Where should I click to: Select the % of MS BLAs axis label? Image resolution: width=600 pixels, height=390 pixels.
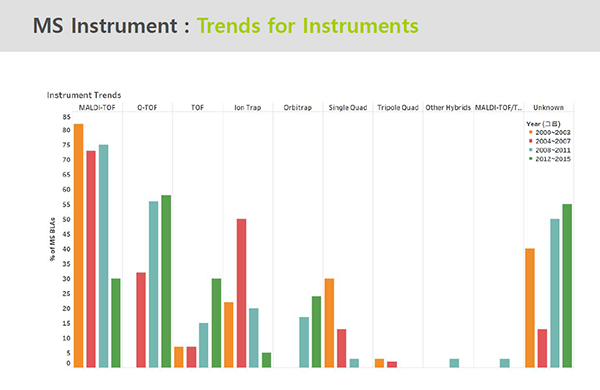pos(52,239)
